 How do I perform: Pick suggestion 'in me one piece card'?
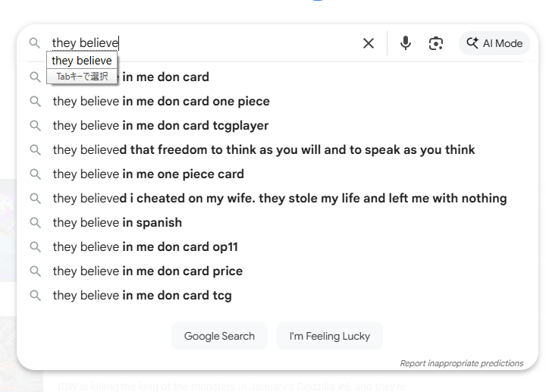click(148, 174)
